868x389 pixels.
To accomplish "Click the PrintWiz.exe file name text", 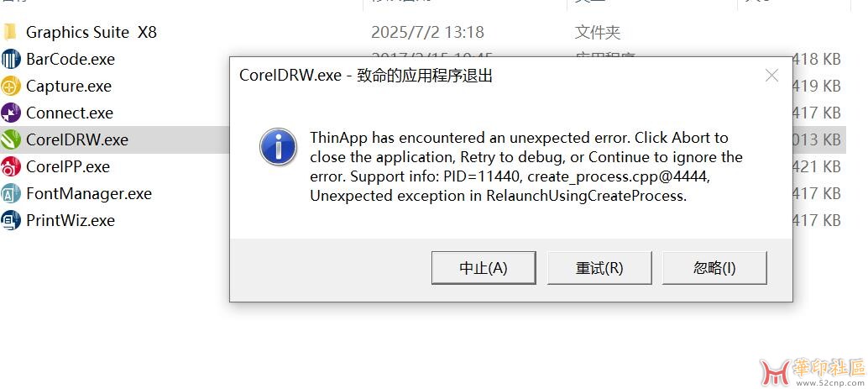I will [x=71, y=220].
